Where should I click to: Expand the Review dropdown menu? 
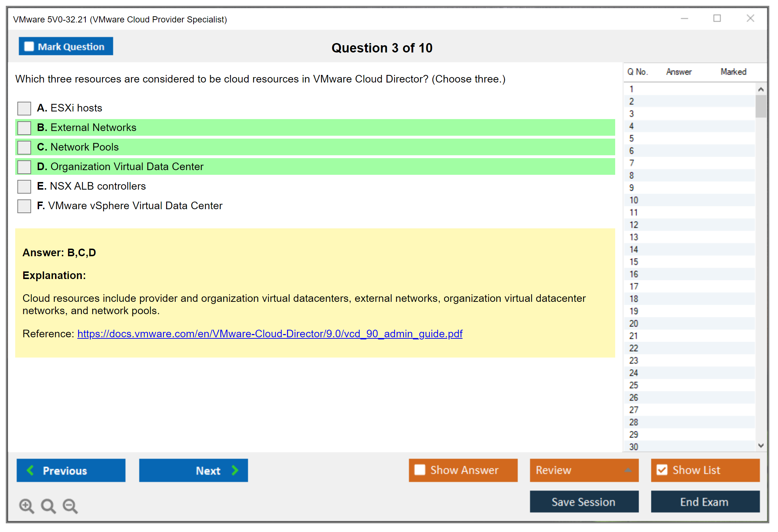coord(628,470)
